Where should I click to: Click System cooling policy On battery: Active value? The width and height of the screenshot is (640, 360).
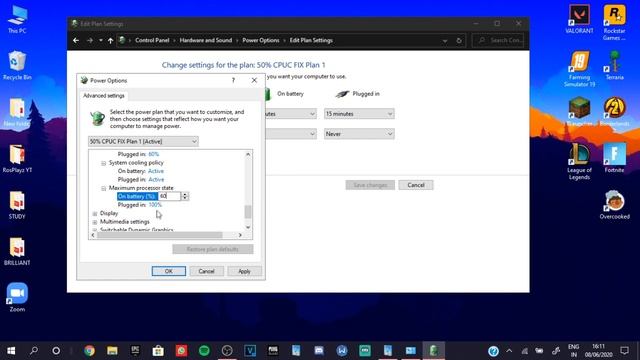point(156,171)
